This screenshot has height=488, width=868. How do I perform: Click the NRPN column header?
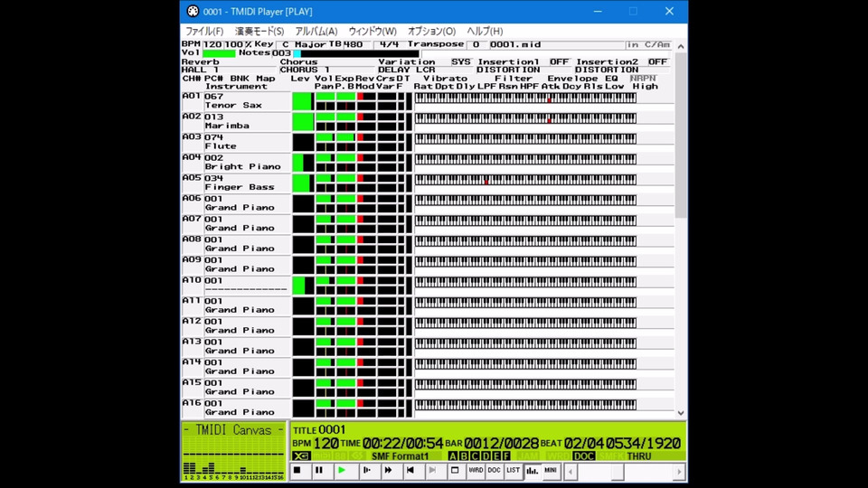click(643, 79)
